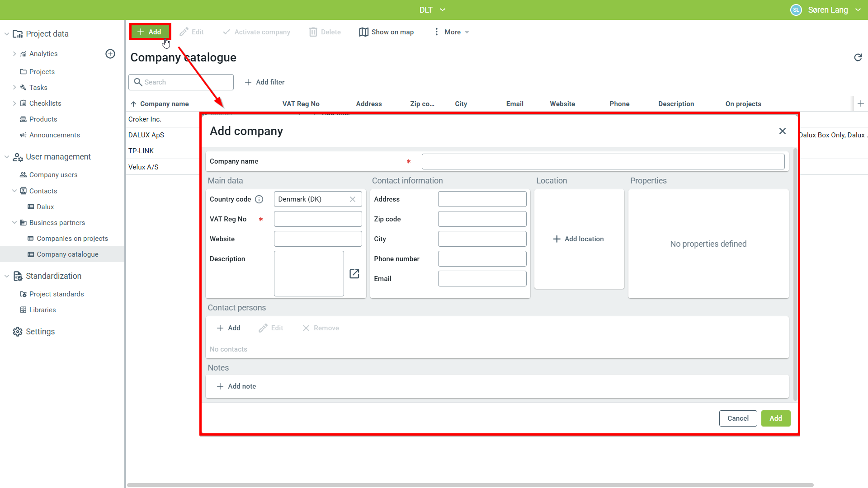Collapse the User management section
The height and width of the screenshot is (488, 868).
pyautogui.click(x=7, y=157)
